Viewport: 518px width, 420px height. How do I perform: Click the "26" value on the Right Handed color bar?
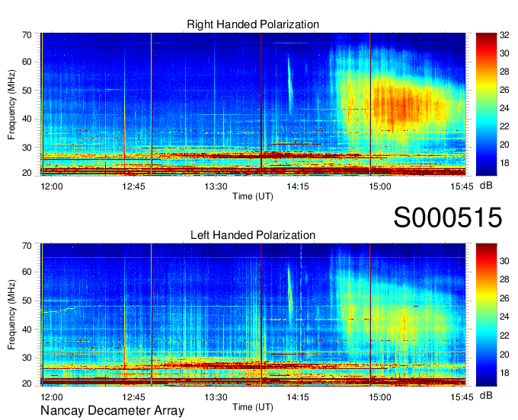504,90
